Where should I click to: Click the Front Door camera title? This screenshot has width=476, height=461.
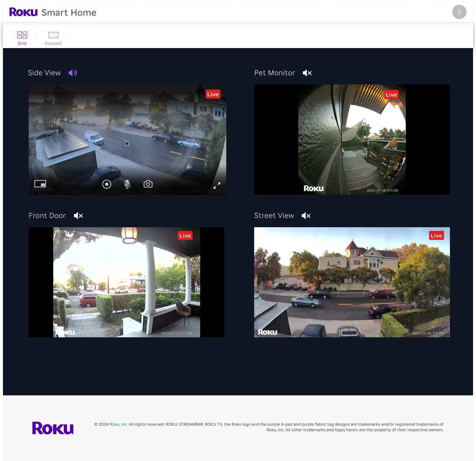click(47, 215)
